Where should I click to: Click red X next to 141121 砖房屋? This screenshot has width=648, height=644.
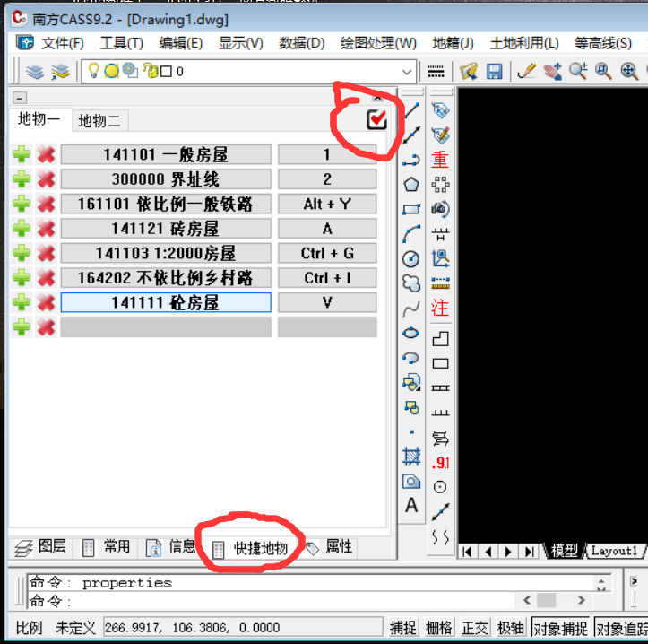click(x=47, y=229)
